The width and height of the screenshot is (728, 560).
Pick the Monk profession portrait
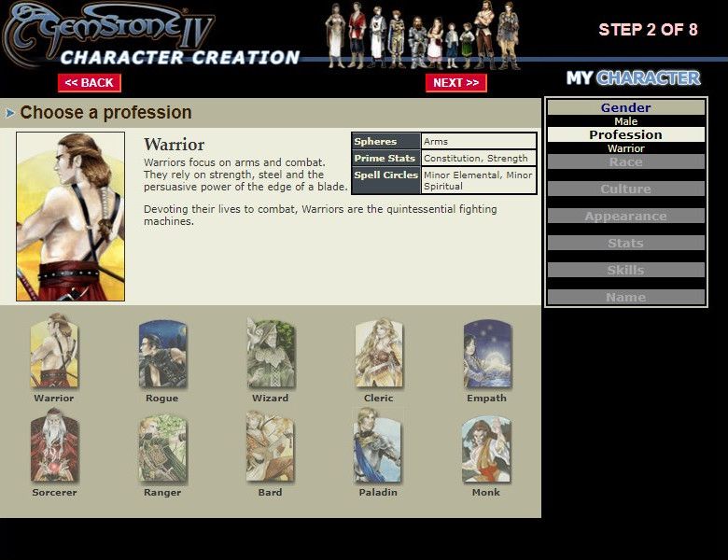click(x=487, y=446)
